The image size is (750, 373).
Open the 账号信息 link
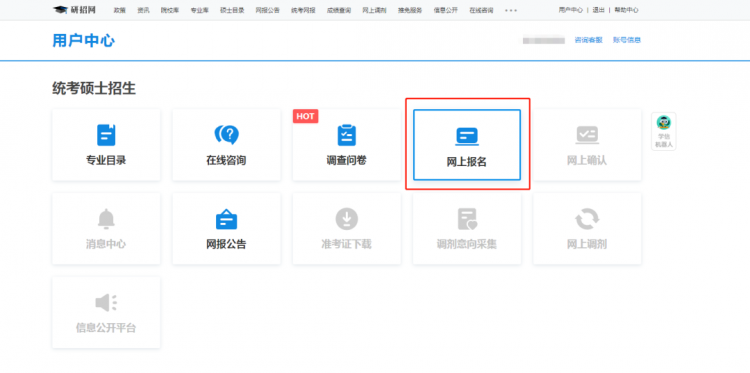coord(627,40)
